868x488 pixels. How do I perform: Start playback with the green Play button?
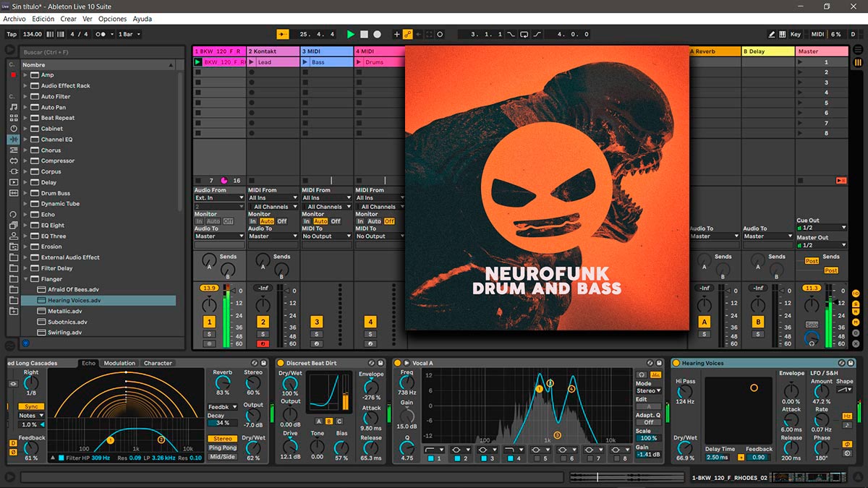click(351, 34)
